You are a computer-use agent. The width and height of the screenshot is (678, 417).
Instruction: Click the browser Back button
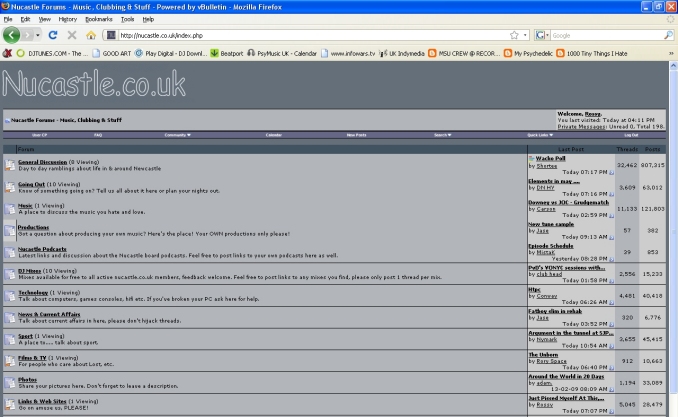point(12,35)
